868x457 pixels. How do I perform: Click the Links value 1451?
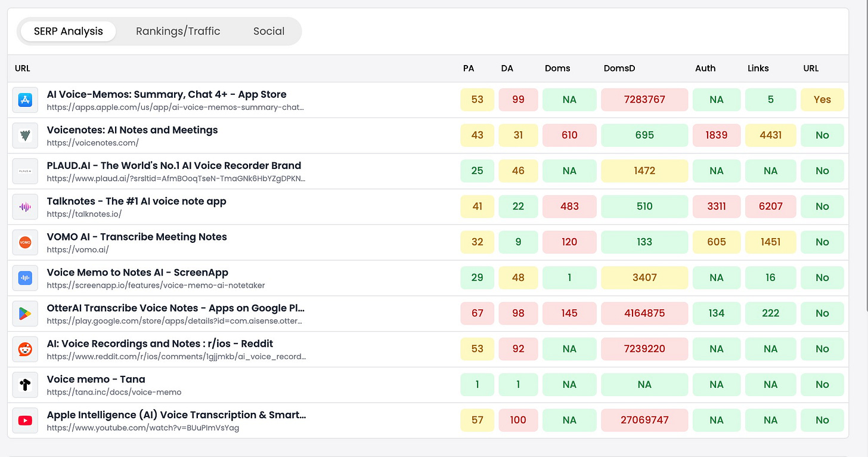click(x=771, y=242)
